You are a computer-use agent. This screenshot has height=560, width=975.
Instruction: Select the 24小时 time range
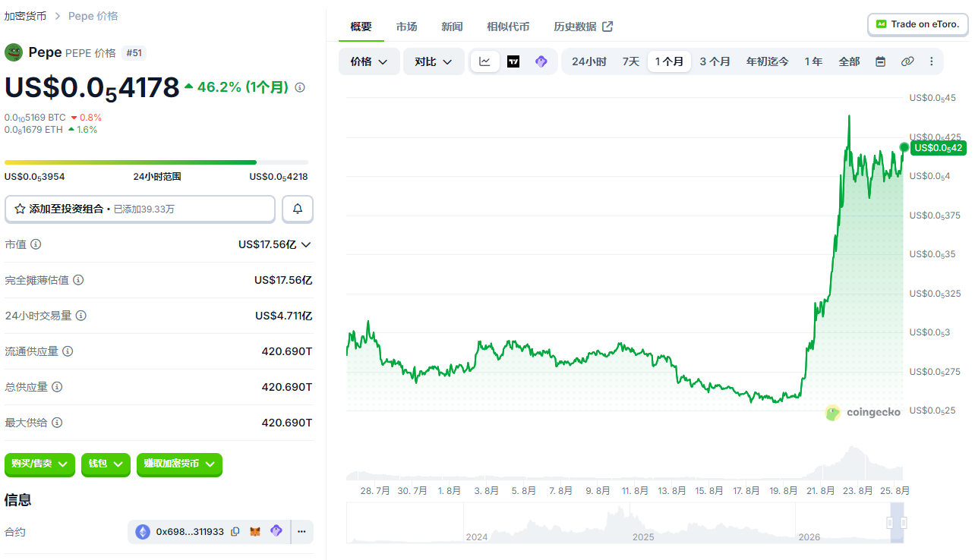pos(589,61)
